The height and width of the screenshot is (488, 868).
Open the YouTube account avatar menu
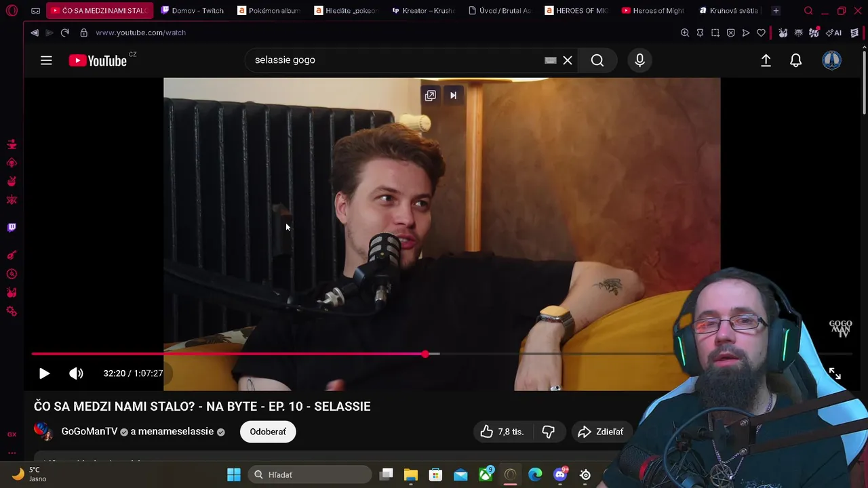pyautogui.click(x=831, y=60)
